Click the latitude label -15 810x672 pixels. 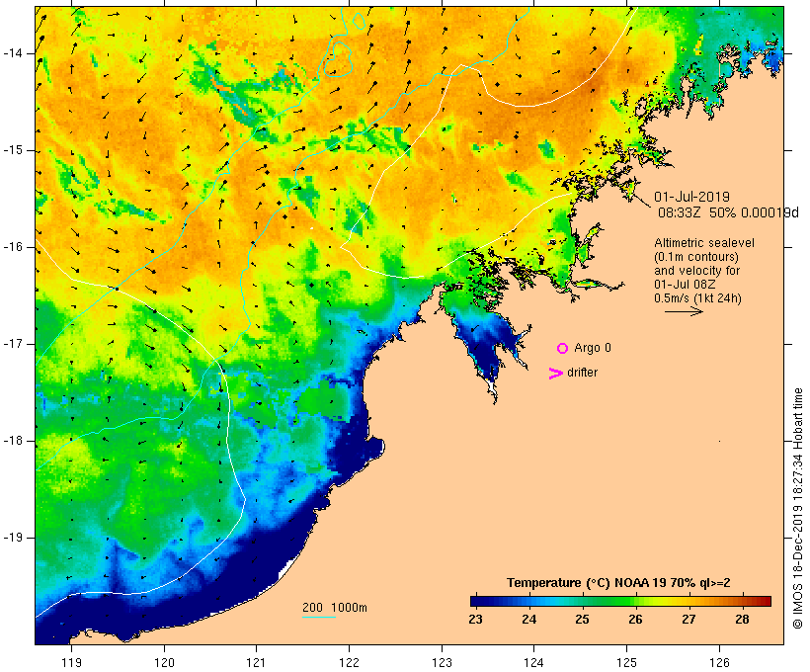[x=13, y=150]
